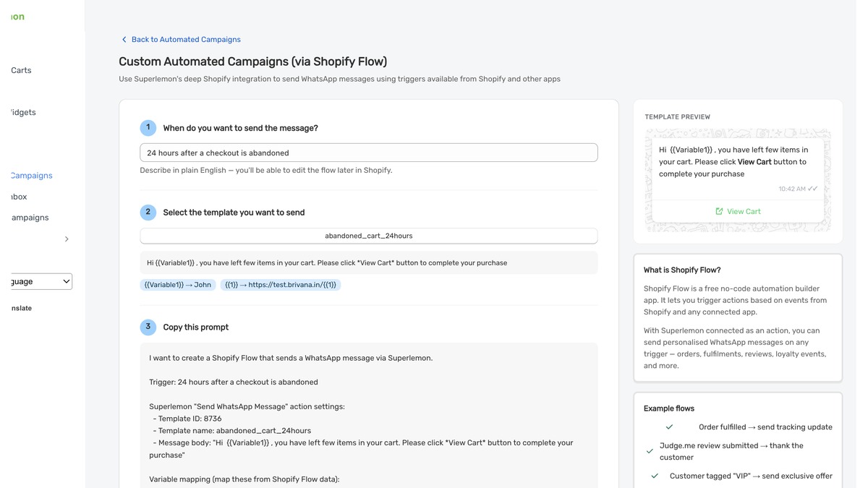Click the {{Variable1}} → John chip

[178, 285]
